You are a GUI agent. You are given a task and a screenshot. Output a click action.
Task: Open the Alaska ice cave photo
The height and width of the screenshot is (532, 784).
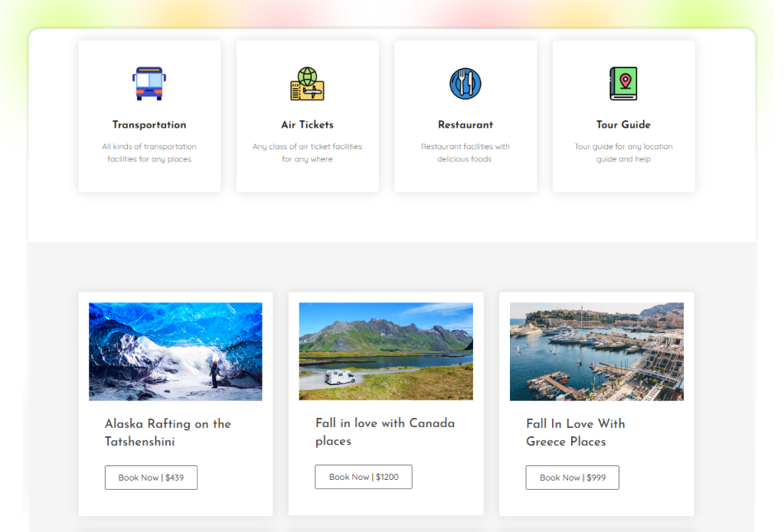pyautogui.click(x=175, y=351)
